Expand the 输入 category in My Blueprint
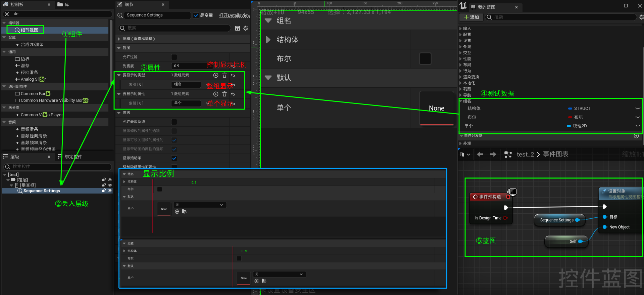The width and height of the screenshot is (644, 295). pos(461,29)
